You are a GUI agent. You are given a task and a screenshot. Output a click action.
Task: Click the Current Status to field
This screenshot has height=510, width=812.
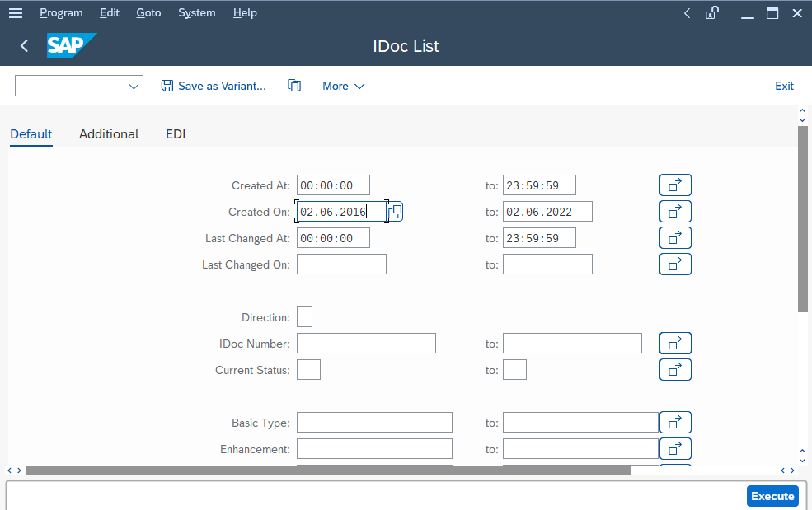[x=514, y=370]
